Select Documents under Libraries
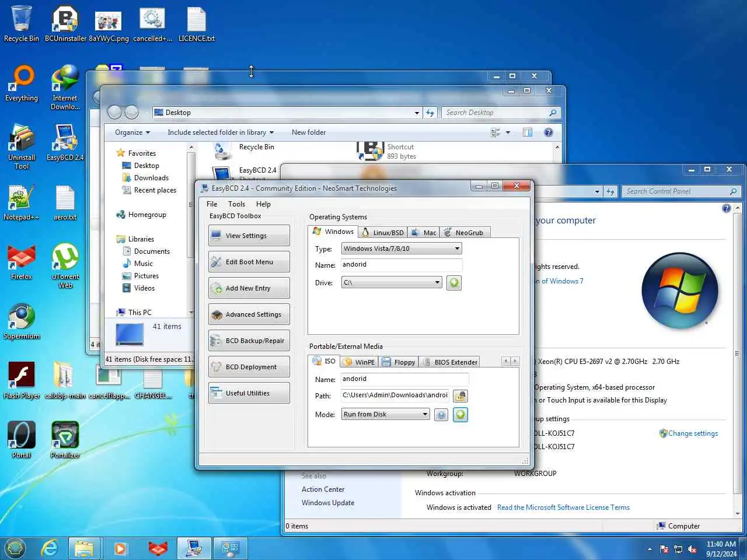The width and height of the screenshot is (747, 560). click(x=152, y=251)
